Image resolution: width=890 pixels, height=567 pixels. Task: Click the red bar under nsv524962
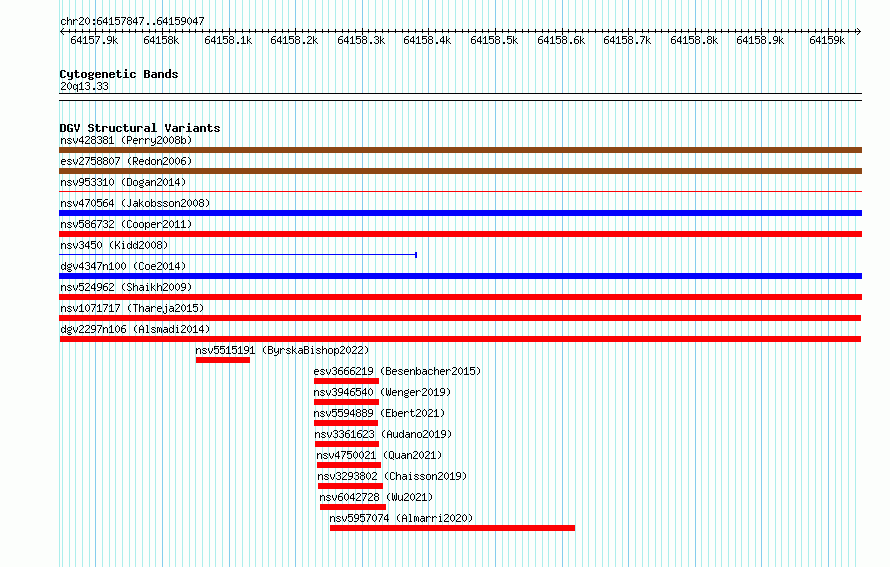click(x=460, y=297)
